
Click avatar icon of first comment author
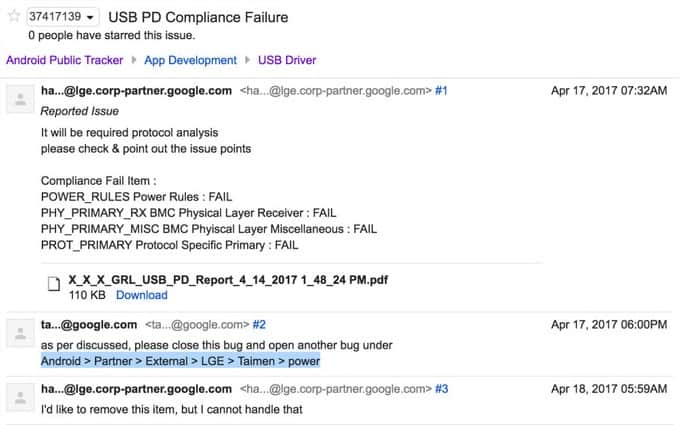coord(20,99)
